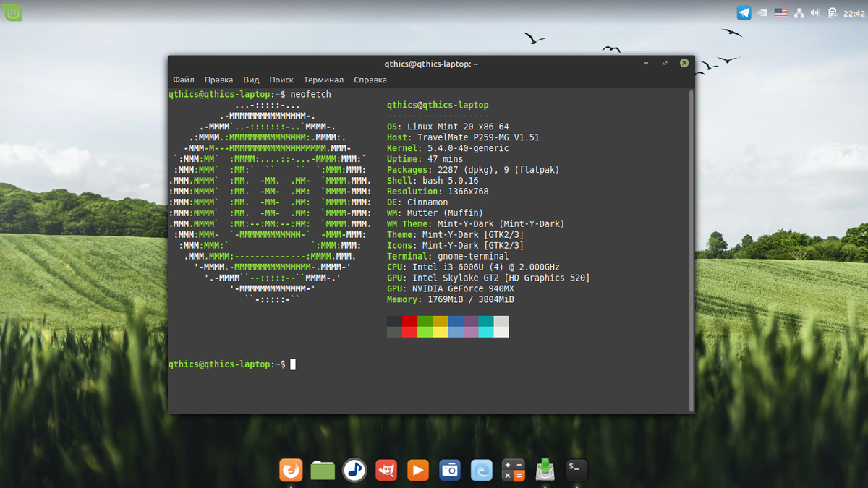
Task: Launch GIMP from the dock
Action: tap(386, 470)
